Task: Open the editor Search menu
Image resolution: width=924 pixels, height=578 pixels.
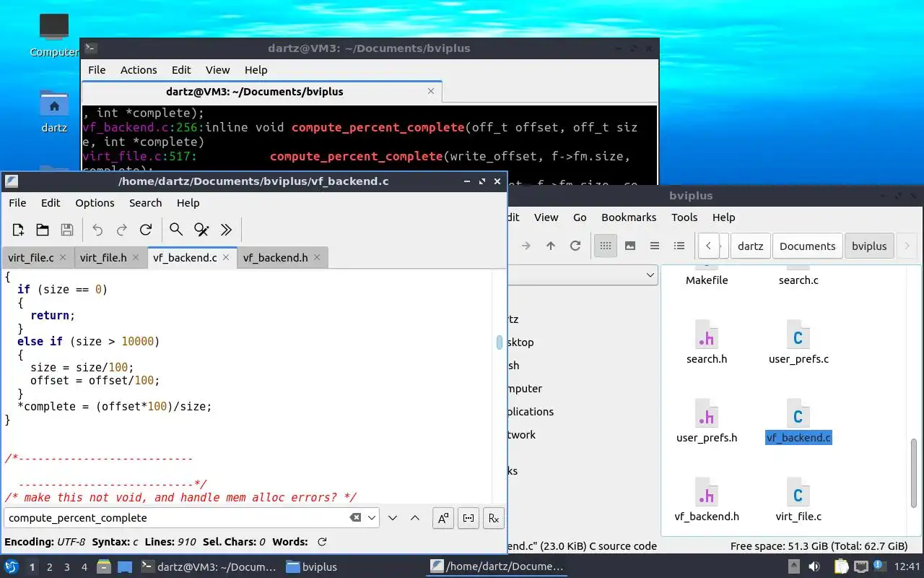Action: 145,203
